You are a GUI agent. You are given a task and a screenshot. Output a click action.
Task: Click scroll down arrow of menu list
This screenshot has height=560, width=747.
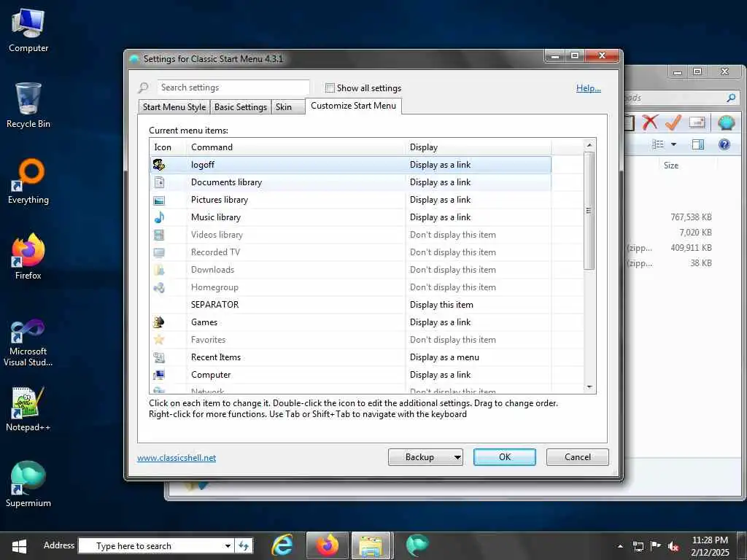589,387
